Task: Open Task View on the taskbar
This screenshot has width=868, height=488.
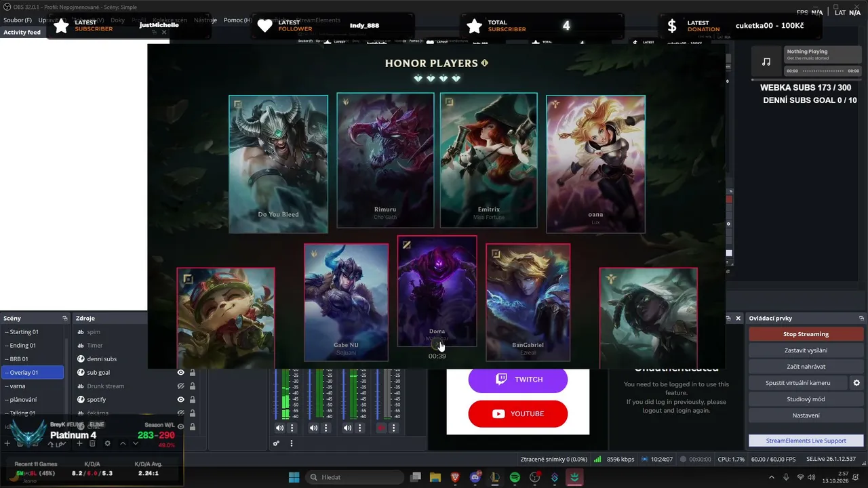Action: (416, 478)
